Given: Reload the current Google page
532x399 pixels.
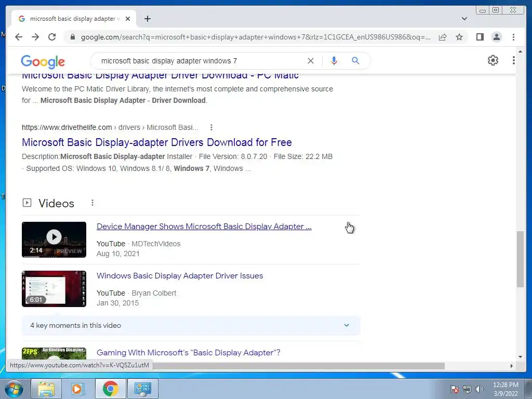Looking at the screenshot, I should tap(52, 37).
